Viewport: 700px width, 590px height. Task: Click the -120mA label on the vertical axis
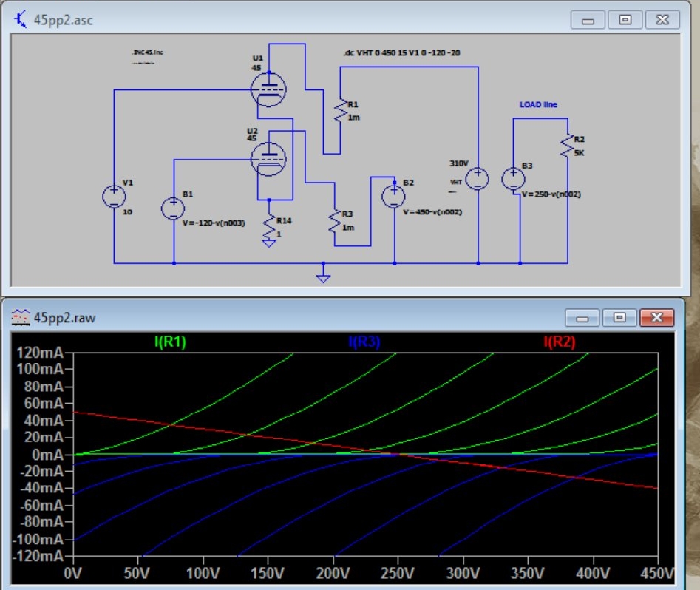[x=38, y=556]
